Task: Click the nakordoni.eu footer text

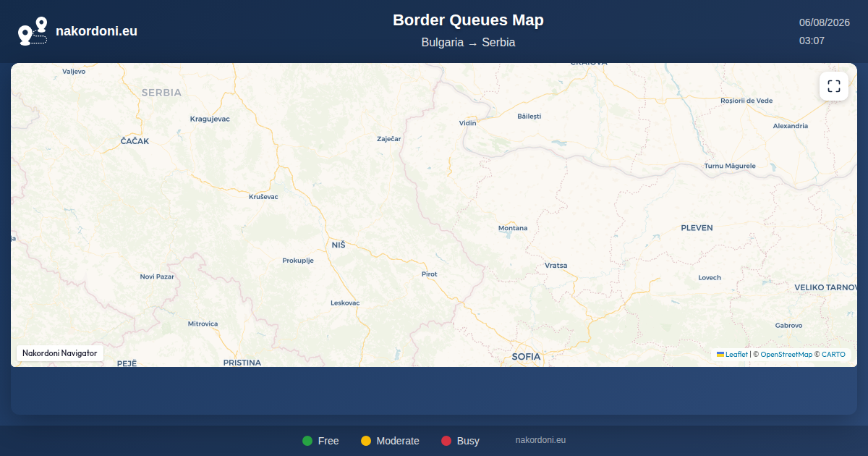Action: [540, 440]
